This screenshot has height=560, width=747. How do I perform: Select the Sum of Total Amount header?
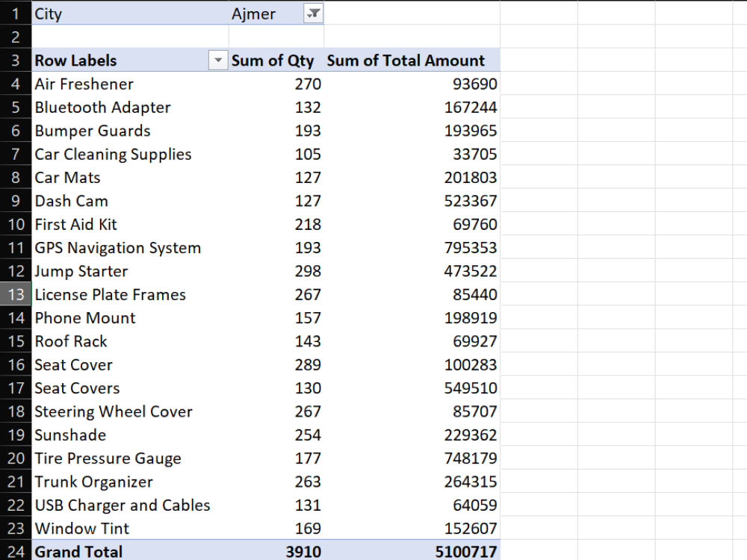[412, 60]
